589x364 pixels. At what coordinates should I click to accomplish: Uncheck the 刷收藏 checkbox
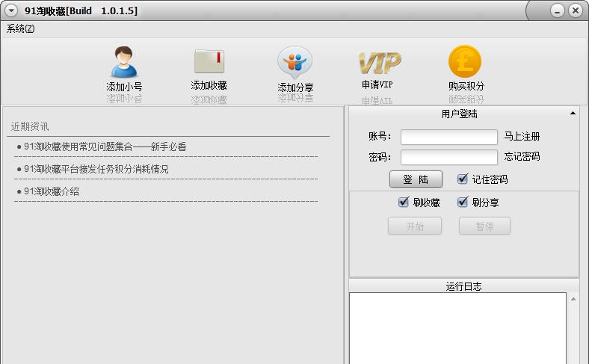click(x=404, y=202)
